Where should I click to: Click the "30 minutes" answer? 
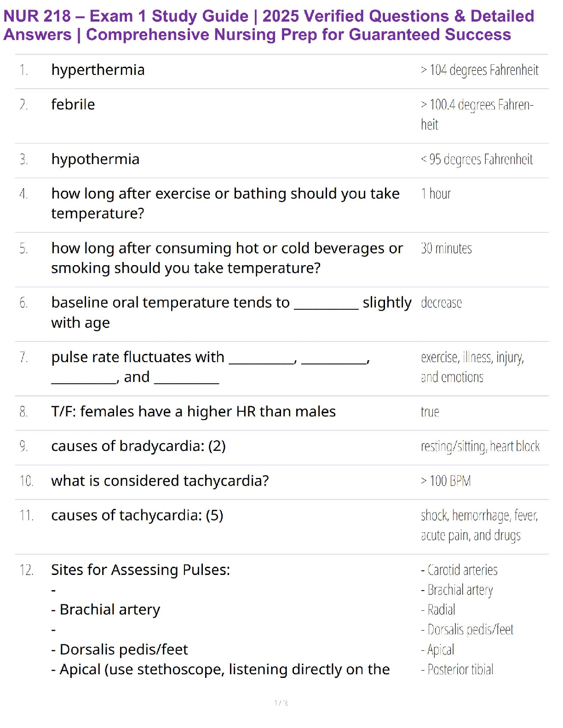(446, 249)
